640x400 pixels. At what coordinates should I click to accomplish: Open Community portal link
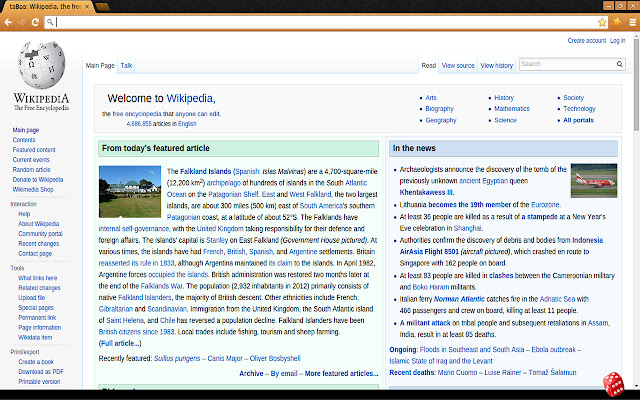40,234
